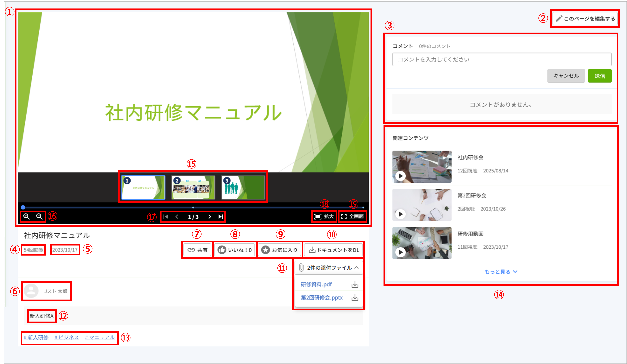
Task: Click the 54回閲覧 view count text
Action: (34, 249)
